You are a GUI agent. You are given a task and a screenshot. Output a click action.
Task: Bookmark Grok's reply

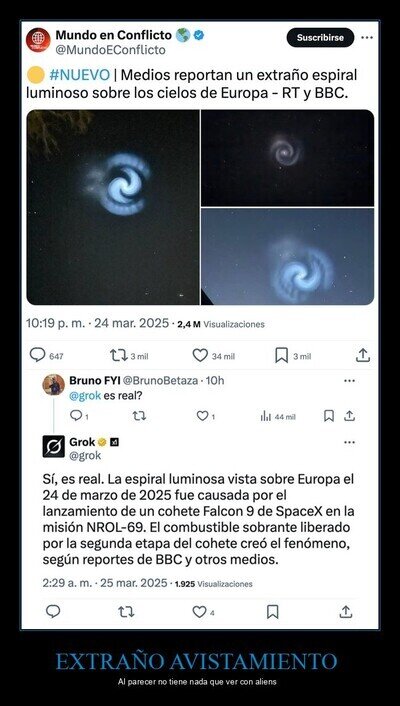273,611
